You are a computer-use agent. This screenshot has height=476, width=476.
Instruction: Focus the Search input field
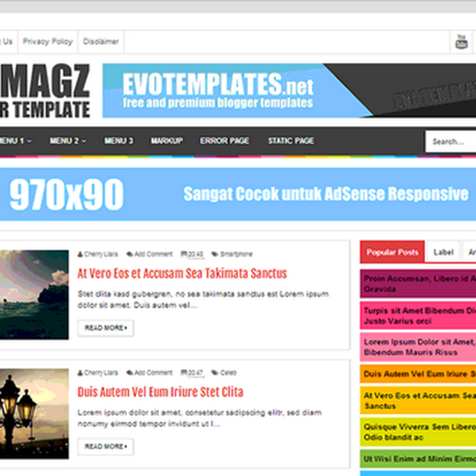point(450,142)
